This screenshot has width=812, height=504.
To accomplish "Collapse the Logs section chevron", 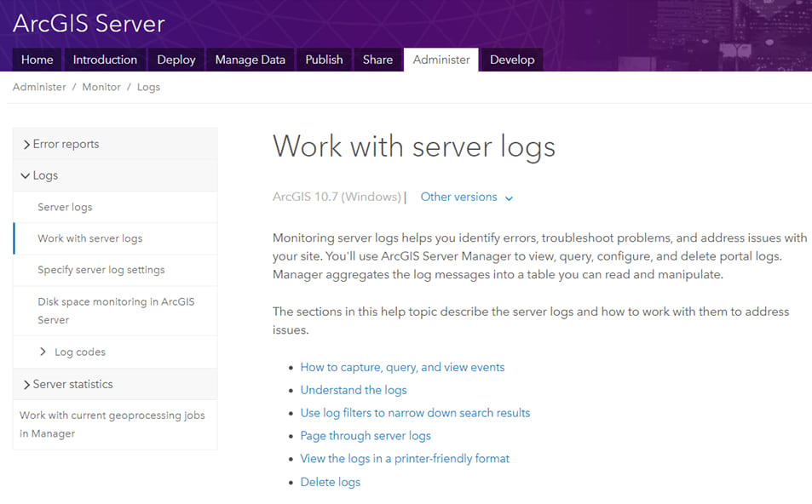I will 25,176.
